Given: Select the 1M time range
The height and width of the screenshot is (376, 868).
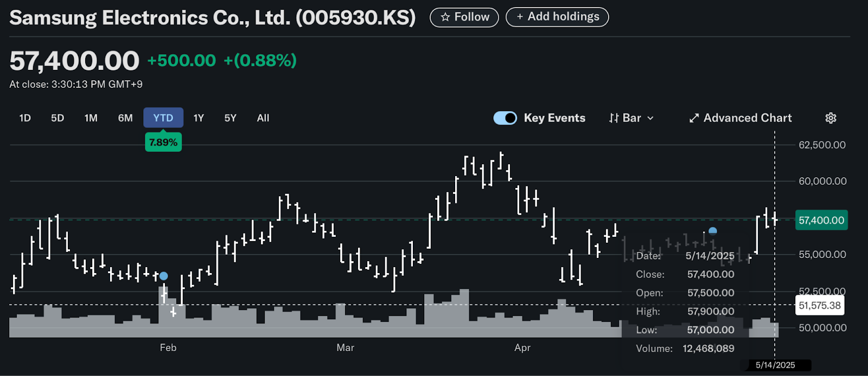Looking at the screenshot, I should coord(91,118).
